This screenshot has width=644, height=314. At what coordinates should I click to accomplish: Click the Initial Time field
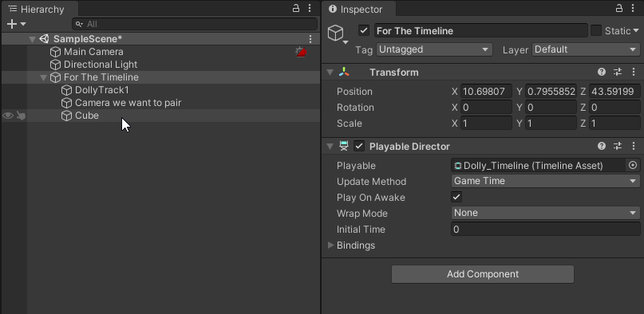click(x=545, y=230)
